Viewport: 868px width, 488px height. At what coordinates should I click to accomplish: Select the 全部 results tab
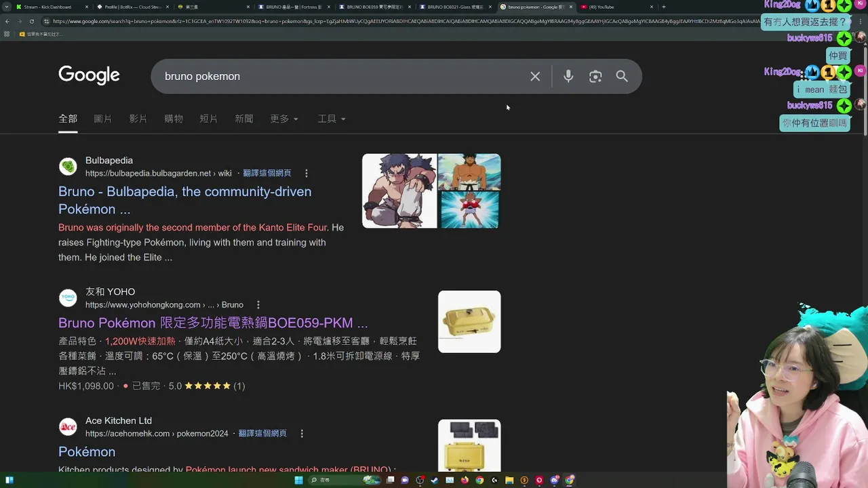(x=68, y=119)
